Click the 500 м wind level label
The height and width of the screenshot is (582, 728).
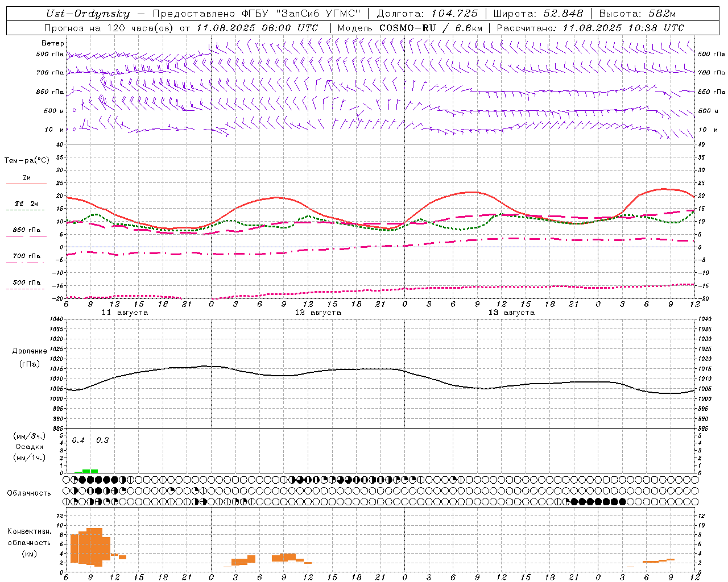54,111
